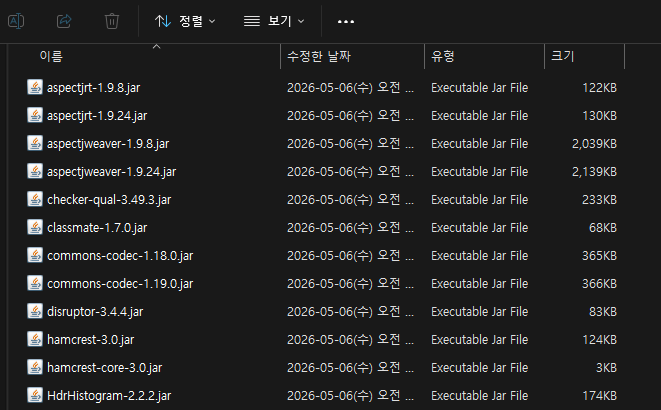Select the file name aspectjrt-1.9.24.jar
Viewport: 661px width, 410px height.
click(x=97, y=115)
